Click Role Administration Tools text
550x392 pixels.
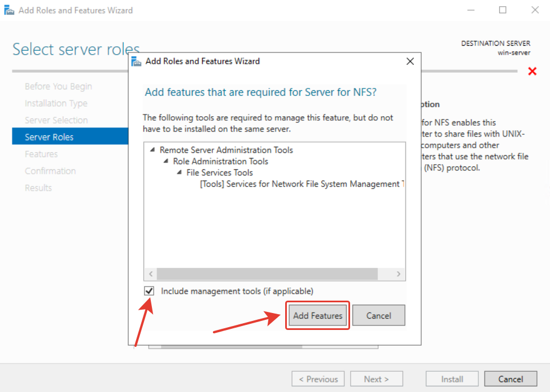click(x=221, y=161)
